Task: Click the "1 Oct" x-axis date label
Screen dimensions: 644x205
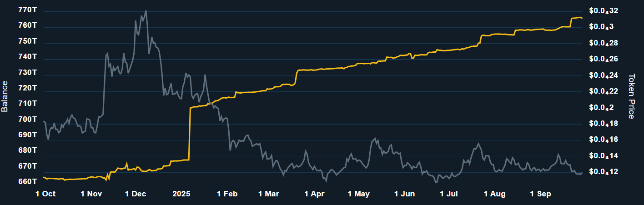Action: [45, 194]
